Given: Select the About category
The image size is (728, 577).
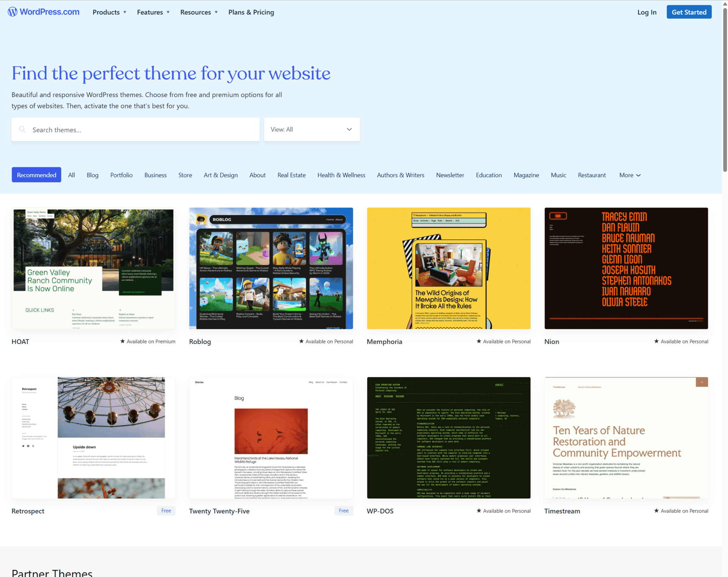Looking at the screenshot, I should (257, 175).
